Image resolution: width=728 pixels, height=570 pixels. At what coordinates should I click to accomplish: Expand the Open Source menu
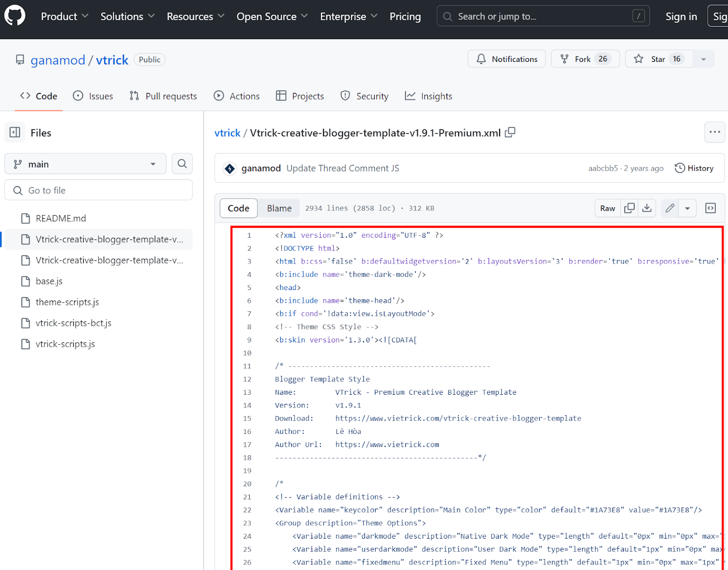(x=272, y=16)
